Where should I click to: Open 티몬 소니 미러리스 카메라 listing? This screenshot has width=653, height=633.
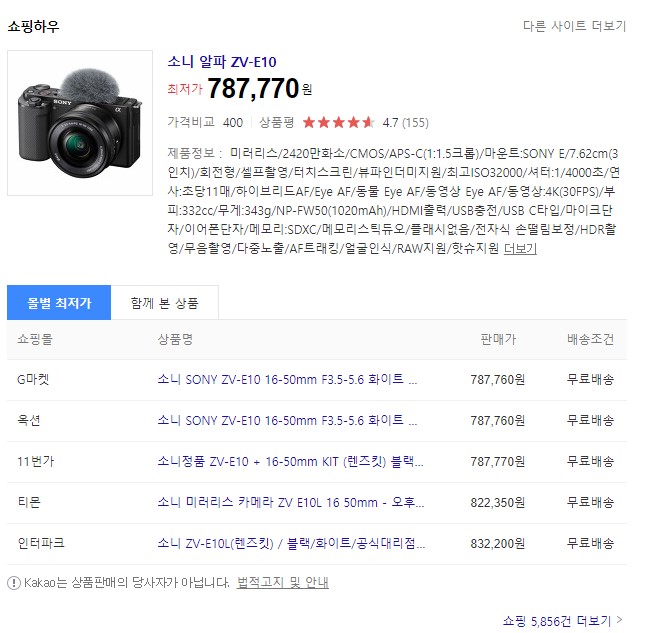click(x=291, y=502)
